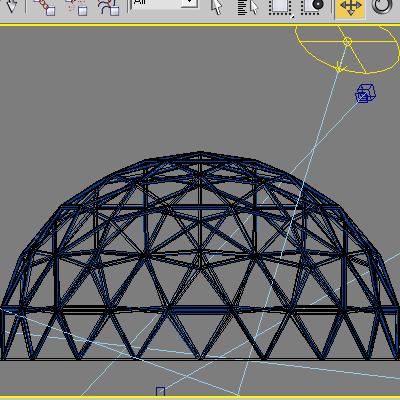
Task: Toggle the Window/Crossing selection mode
Action: (x=313, y=7)
